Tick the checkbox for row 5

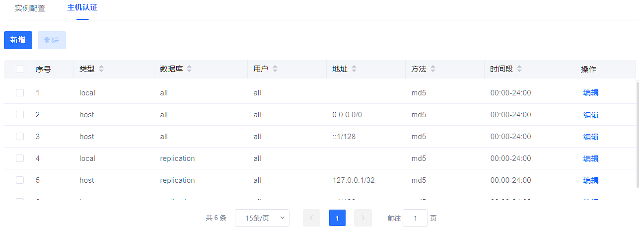click(x=20, y=180)
